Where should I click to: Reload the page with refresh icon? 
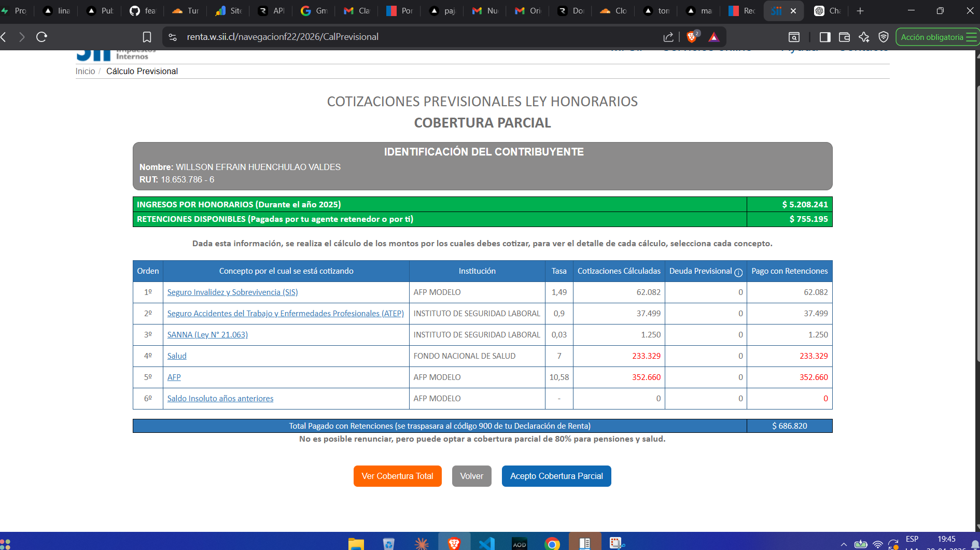[41, 37]
